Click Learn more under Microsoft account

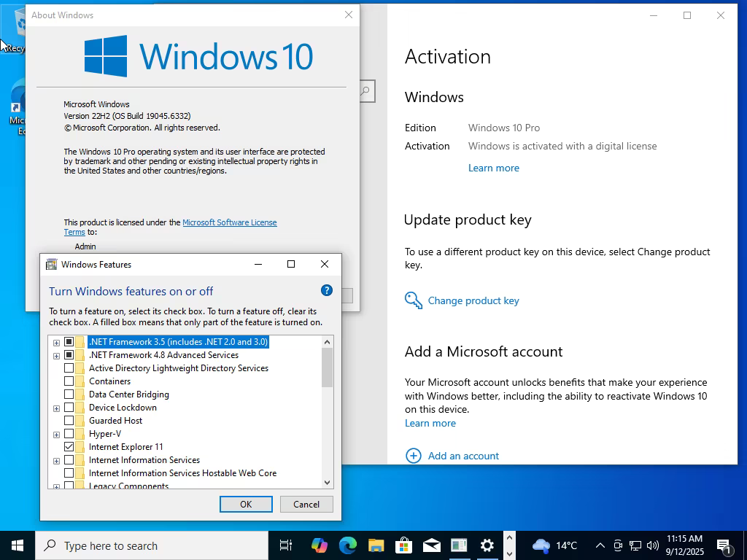point(430,423)
